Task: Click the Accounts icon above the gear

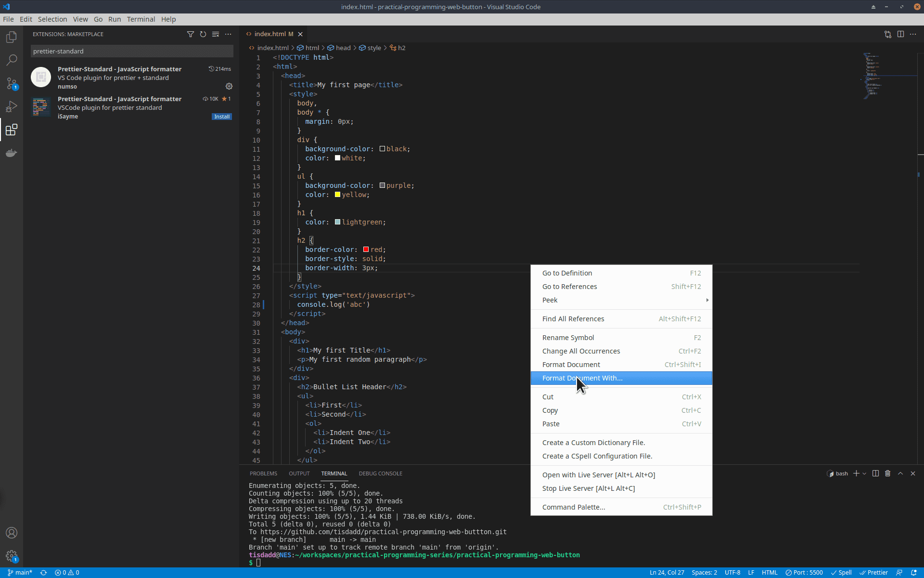Action: (x=12, y=533)
